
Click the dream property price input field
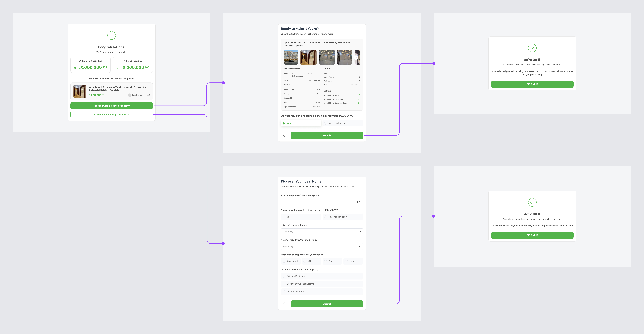coord(322,202)
